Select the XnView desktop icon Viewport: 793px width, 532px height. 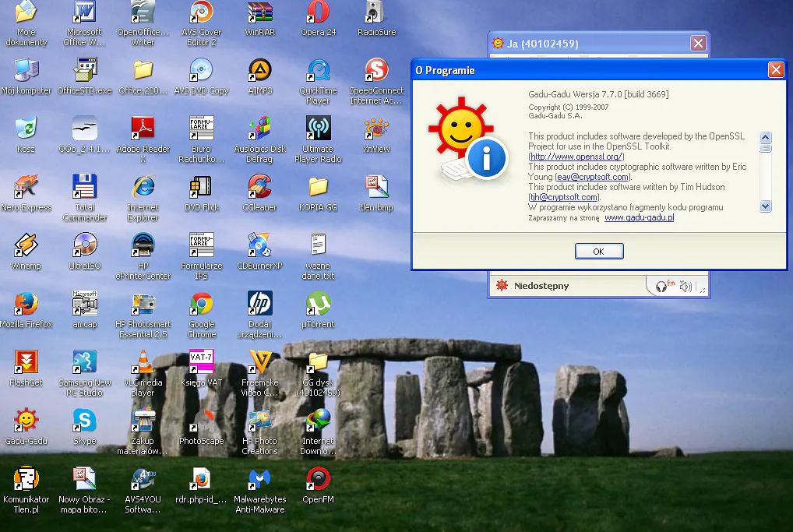point(377,135)
